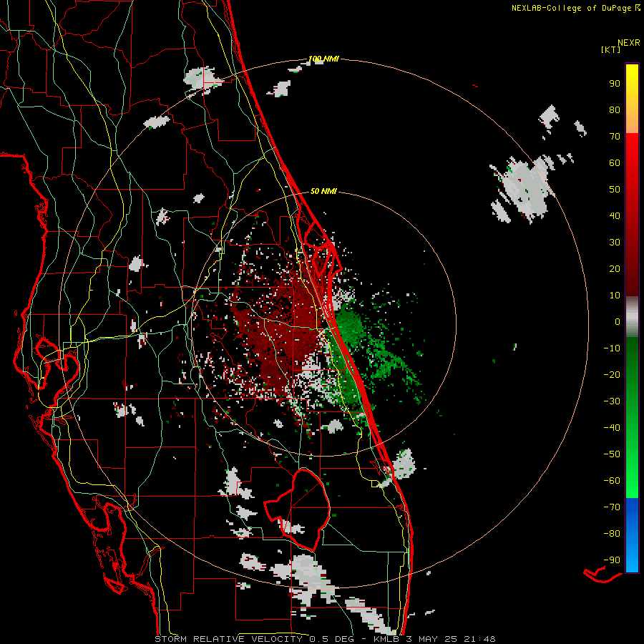Click the 90 value on the velocity scale
644x644 pixels.
(x=615, y=84)
